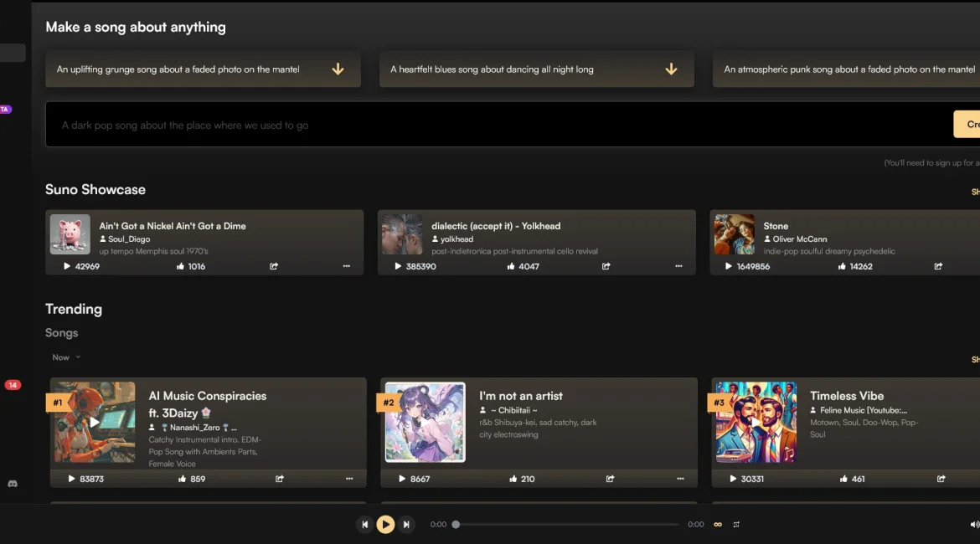Click the #2 anime girl cover thumbnail
Image resolution: width=980 pixels, height=544 pixels.
coord(425,422)
